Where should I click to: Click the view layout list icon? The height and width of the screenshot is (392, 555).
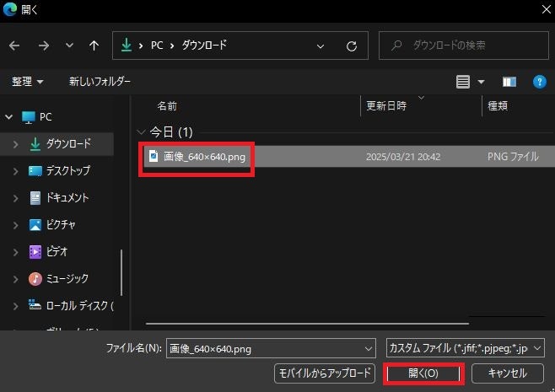(x=462, y=82)
